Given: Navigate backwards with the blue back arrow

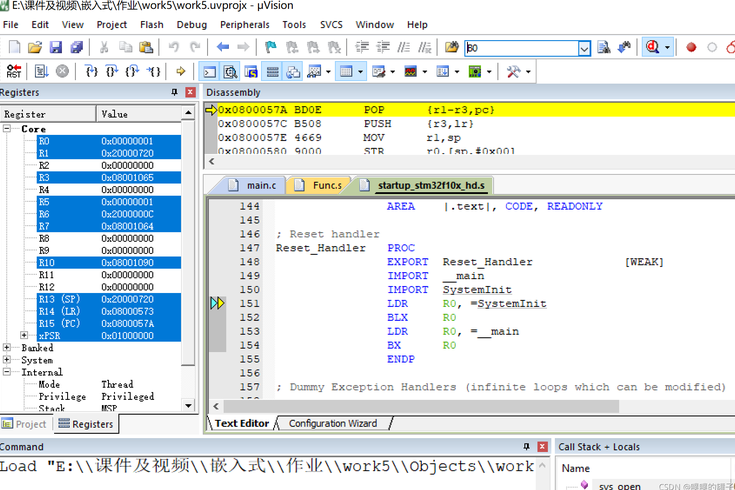Looking at the screenshot, I should [x=223, y=47].
